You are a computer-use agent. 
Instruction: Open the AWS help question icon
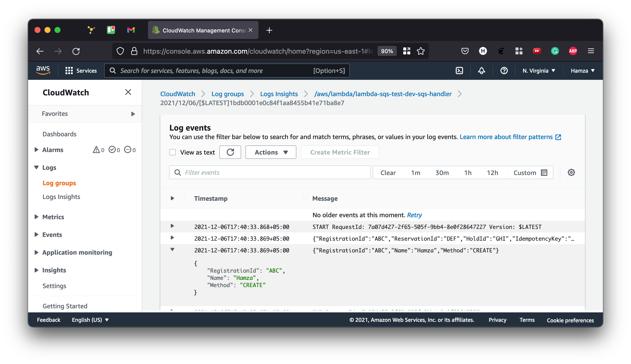(x=504, y=71)
